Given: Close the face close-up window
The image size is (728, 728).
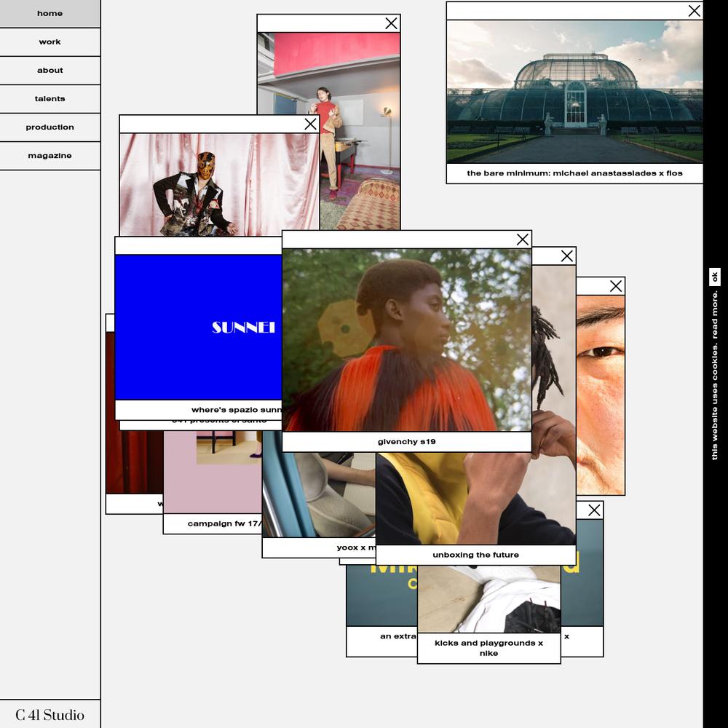Looking at the screenshot, I should click(616, 286).
